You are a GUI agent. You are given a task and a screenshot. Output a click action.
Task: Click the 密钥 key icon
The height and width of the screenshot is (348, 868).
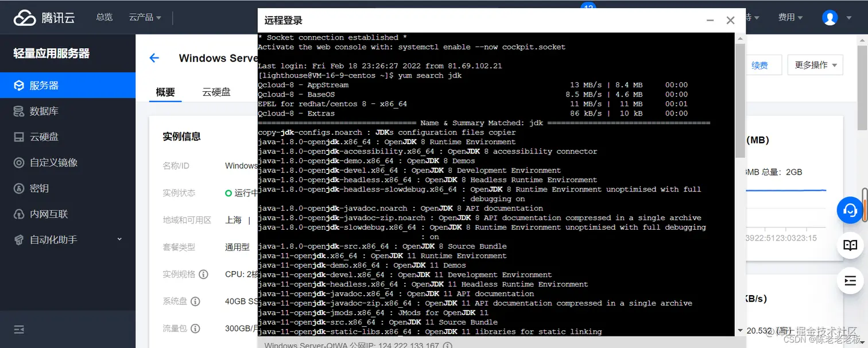19,188
